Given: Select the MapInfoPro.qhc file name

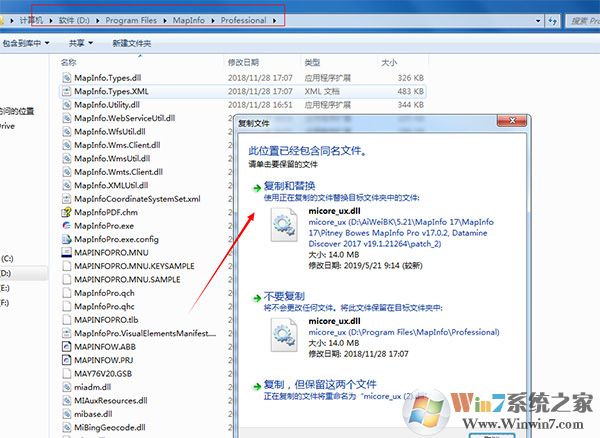Looking at the screenshot, I should 104,306.
